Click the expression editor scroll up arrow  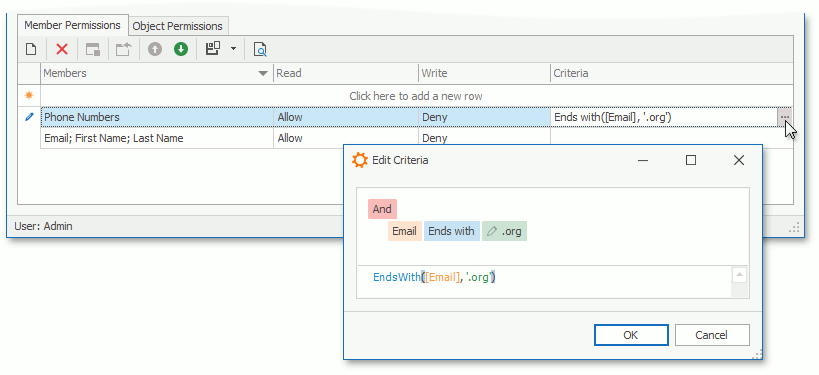click(x=739, y=275)
